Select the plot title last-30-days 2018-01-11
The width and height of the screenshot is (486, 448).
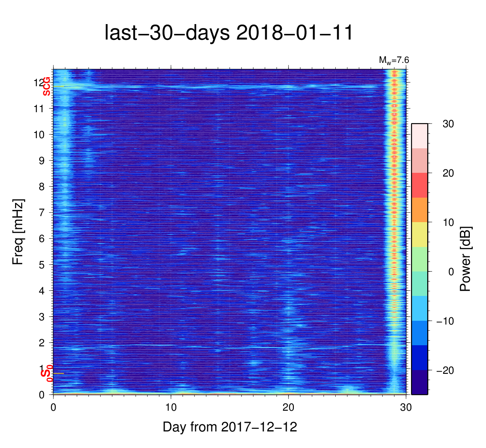pyautogui.click(x=229, y=33)
